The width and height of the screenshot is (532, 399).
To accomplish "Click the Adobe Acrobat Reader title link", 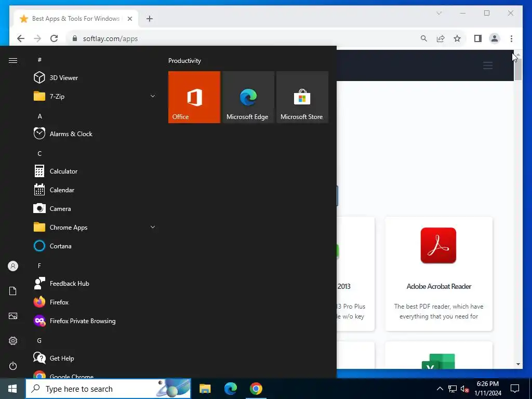I will [438, 286].
